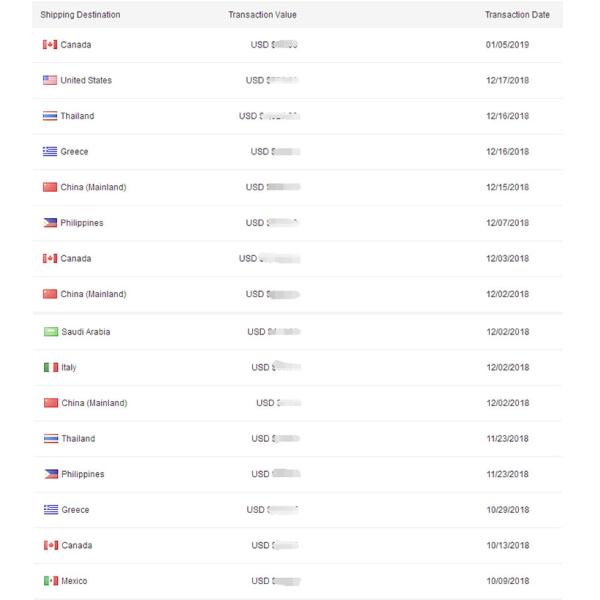This screenshot has height=600, width=600.
Task: Click the Italy destination text
Action: pyautogui.click(x=69, y=368)
